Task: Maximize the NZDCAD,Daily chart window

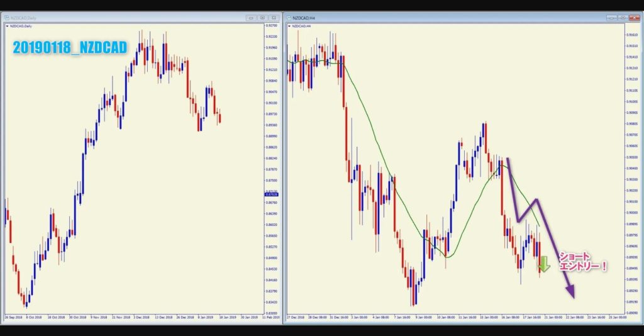Action: (x=262, y=18)
